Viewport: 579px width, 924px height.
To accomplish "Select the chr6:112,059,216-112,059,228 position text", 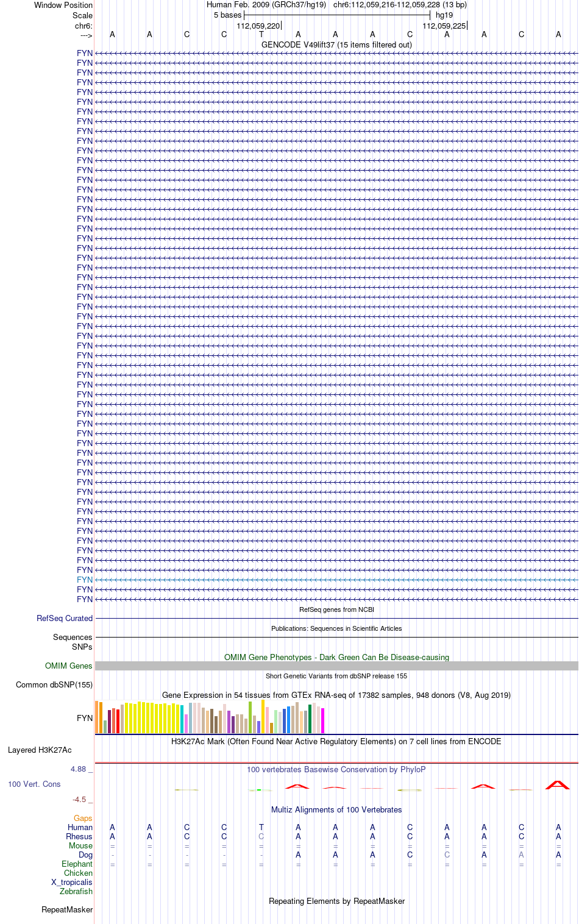I will (x=400, y=4).
